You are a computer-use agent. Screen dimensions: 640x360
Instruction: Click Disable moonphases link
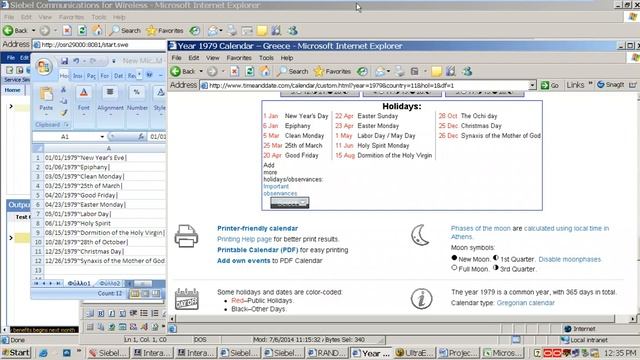tap(570, 259)
